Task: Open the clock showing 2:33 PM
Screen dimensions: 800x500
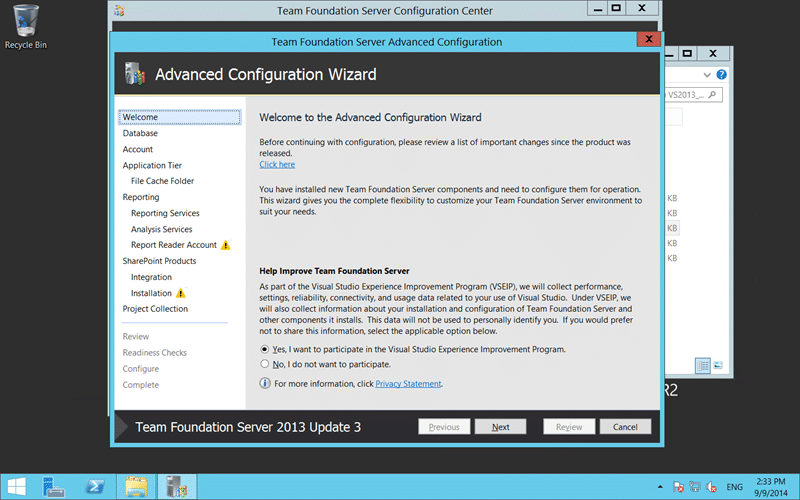Action: (770, 487)
